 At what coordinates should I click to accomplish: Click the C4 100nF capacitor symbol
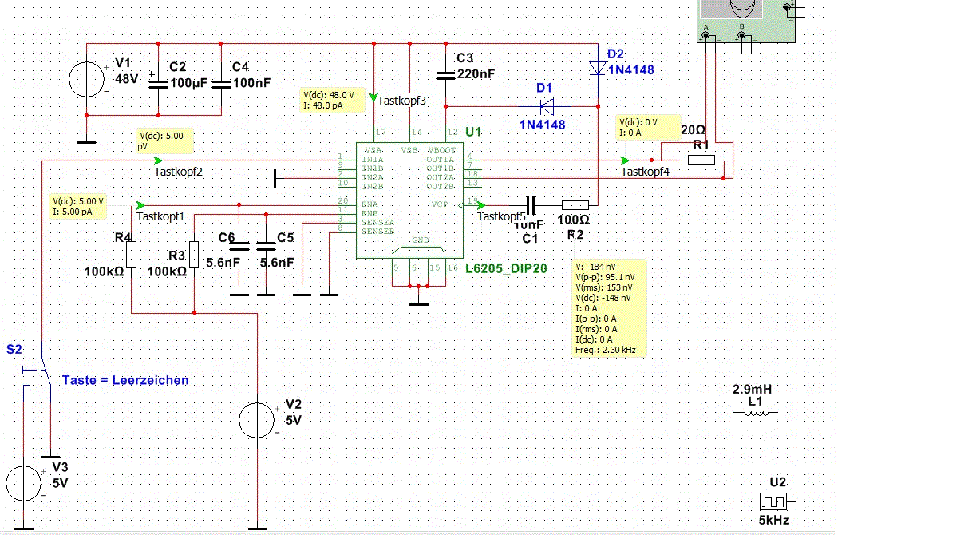coord(222,82)
